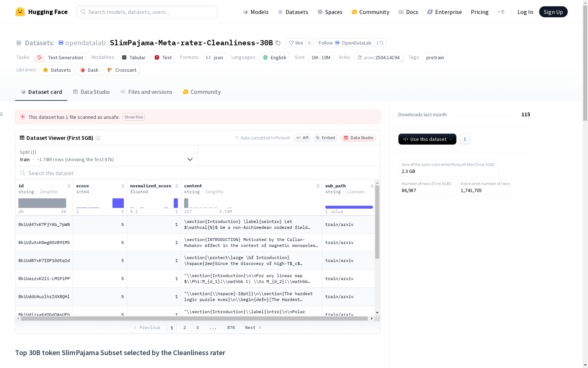The height and width of the screenshot is (368, 588).
Task: Open the Community nav link
Action: pyautogui.click(x=370, y=12)
